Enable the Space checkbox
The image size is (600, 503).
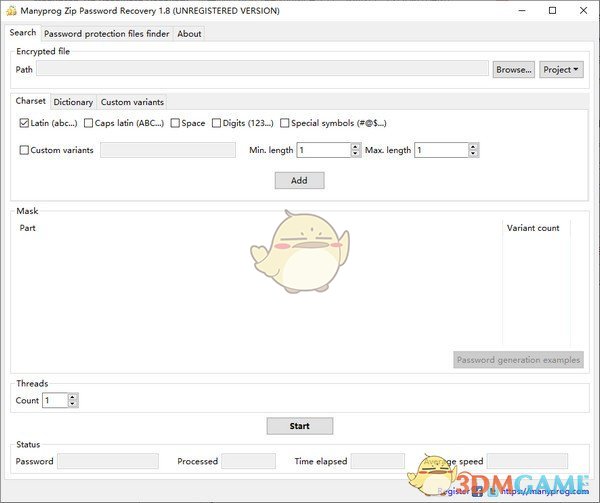pos(175,123)
